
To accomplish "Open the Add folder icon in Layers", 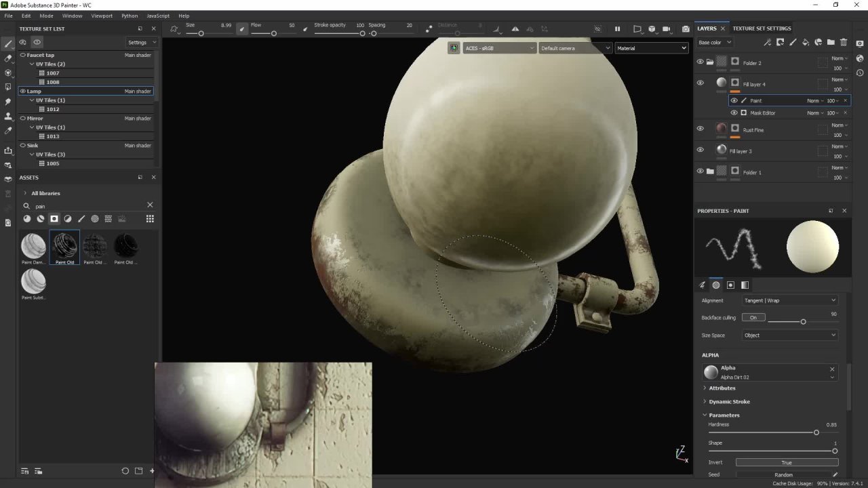I will [831, 42].
